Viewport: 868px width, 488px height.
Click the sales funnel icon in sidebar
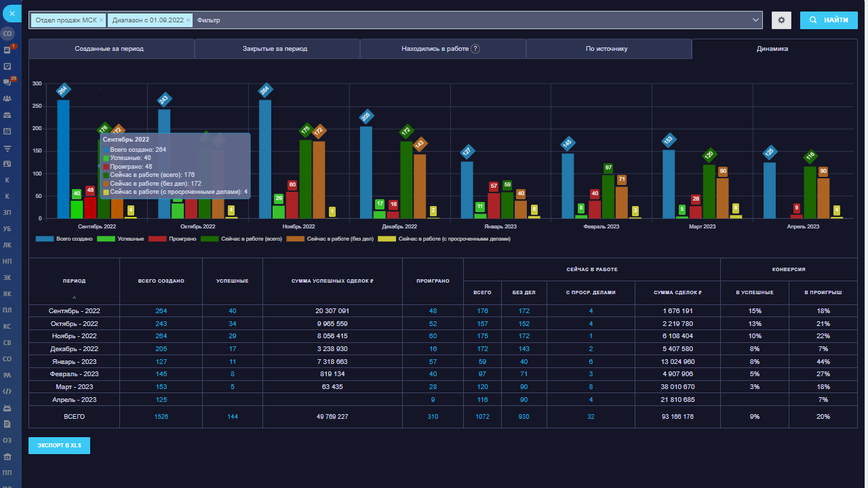tap(7, 147)
